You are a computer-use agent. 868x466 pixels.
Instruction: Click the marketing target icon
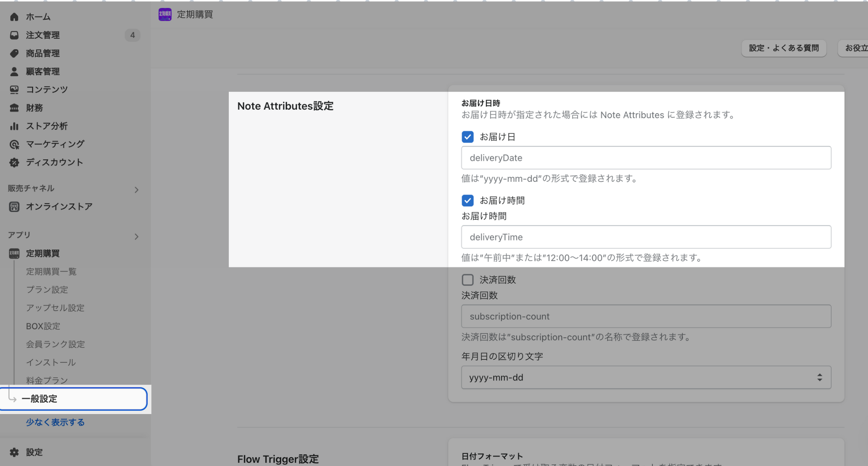point(14,144)
